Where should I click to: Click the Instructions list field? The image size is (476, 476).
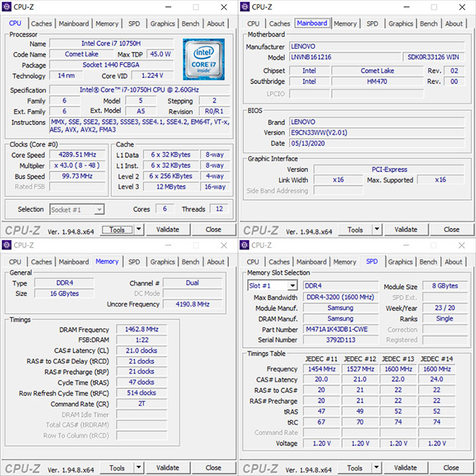point(140,126)
